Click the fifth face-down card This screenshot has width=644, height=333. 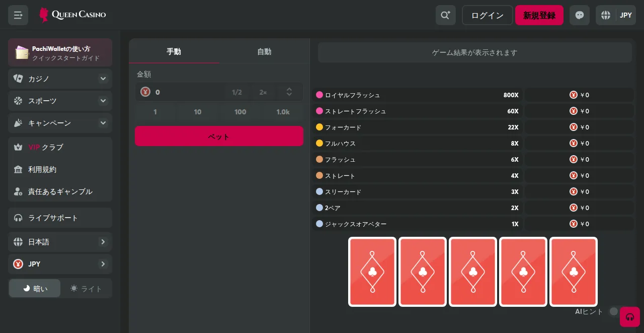click(x=574, y=272)
